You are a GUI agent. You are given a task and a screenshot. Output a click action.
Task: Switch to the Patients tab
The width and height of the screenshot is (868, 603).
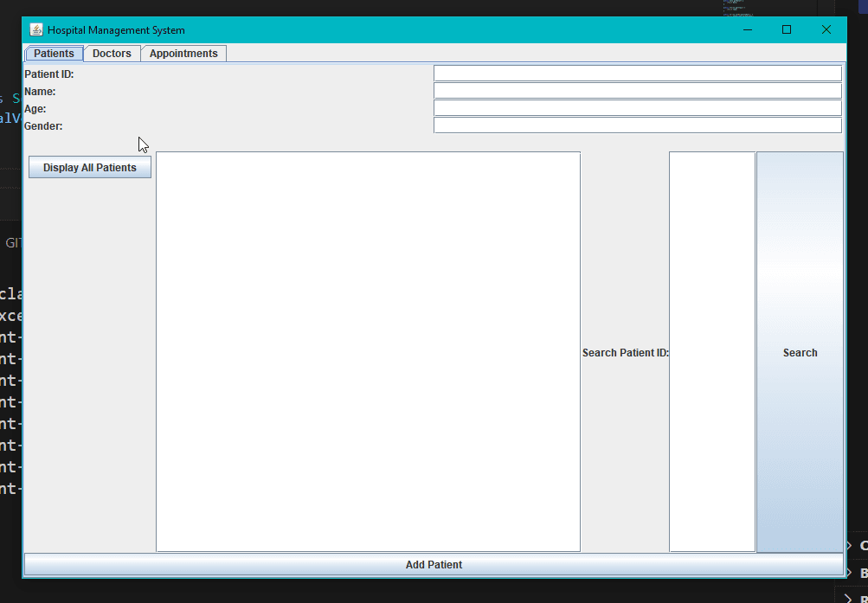(x=54, y=54)
